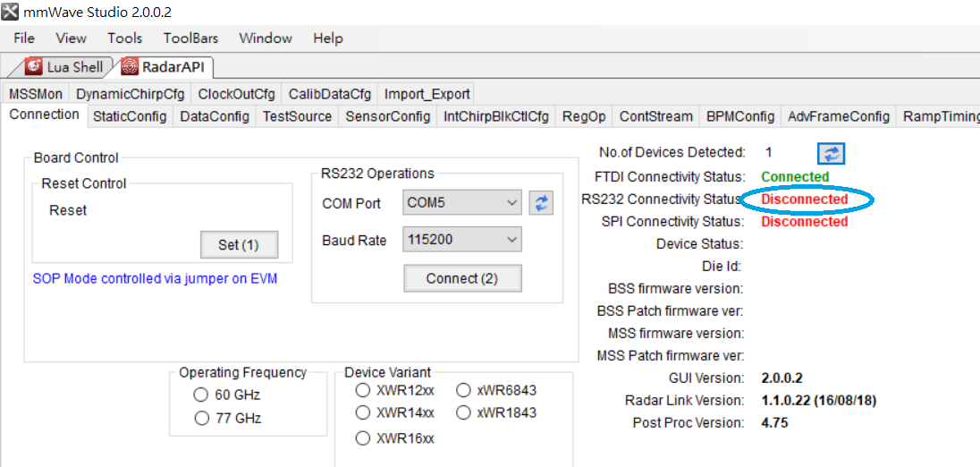Click Radar Link Version 1.1.0.22 value
Viewport: 980px width, 467px height.
[x=819, y=401]
